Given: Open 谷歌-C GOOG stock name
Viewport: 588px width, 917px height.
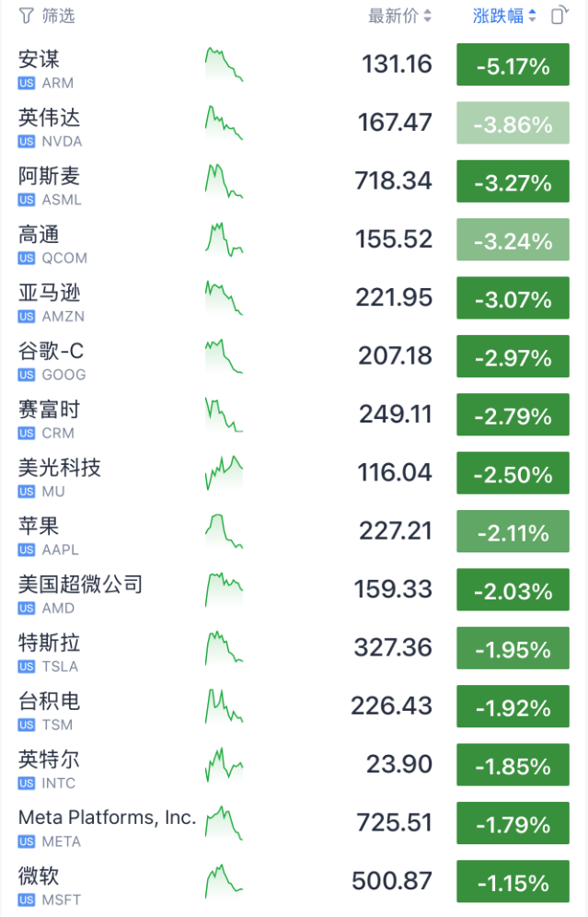Looking at the screenshot, I should tap(52, 351).
